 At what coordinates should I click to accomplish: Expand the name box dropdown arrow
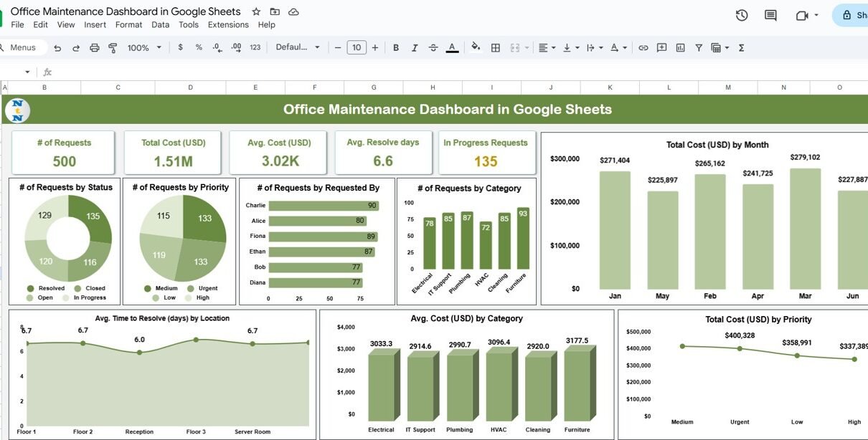tap(27, 72)
